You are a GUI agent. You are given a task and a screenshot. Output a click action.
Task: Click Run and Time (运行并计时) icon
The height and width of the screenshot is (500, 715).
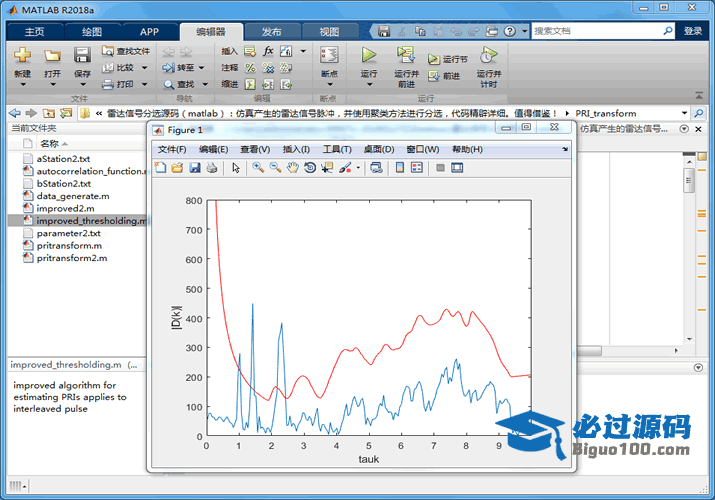(488, 55)
